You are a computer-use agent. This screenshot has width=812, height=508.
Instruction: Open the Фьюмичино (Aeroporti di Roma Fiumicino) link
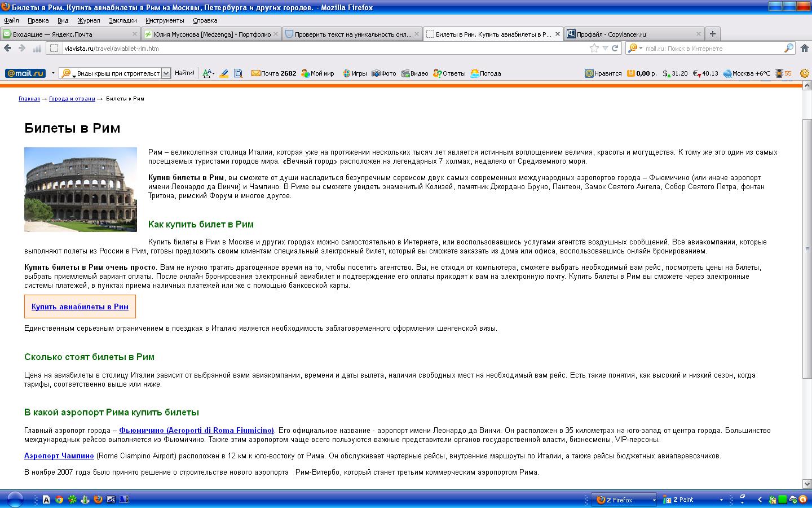pos(196,430)
